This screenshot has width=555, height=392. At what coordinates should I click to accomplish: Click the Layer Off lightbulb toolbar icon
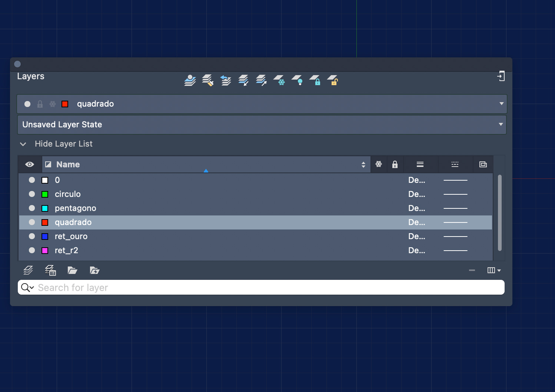pyautogui.click(x=297, y=80)
